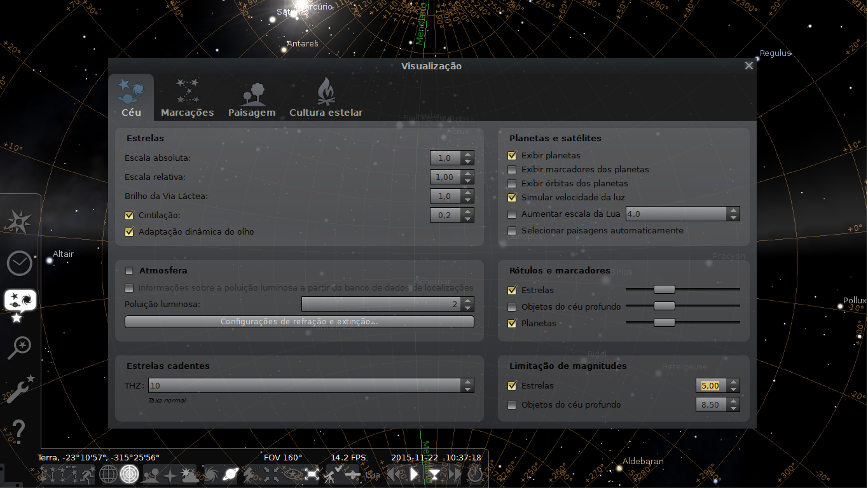Click the Altair star label in sky
The width and height of the screenshot is (868, 489).
(63, 254)
